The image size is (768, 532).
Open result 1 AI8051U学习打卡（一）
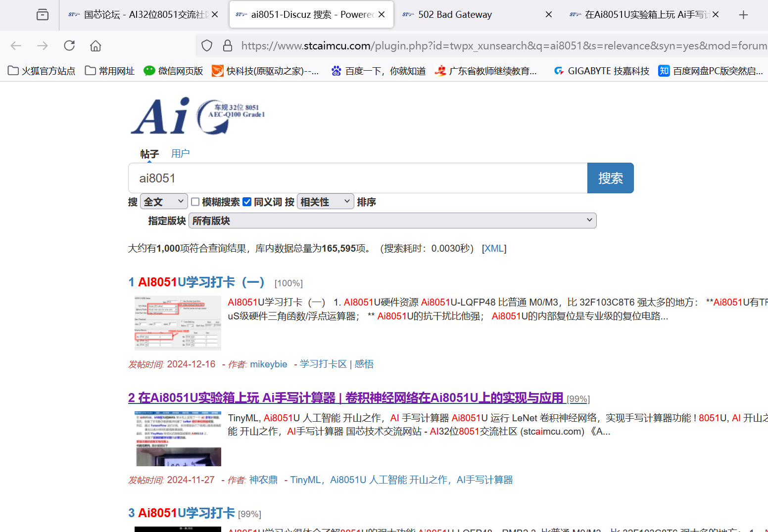pos(196,282)
